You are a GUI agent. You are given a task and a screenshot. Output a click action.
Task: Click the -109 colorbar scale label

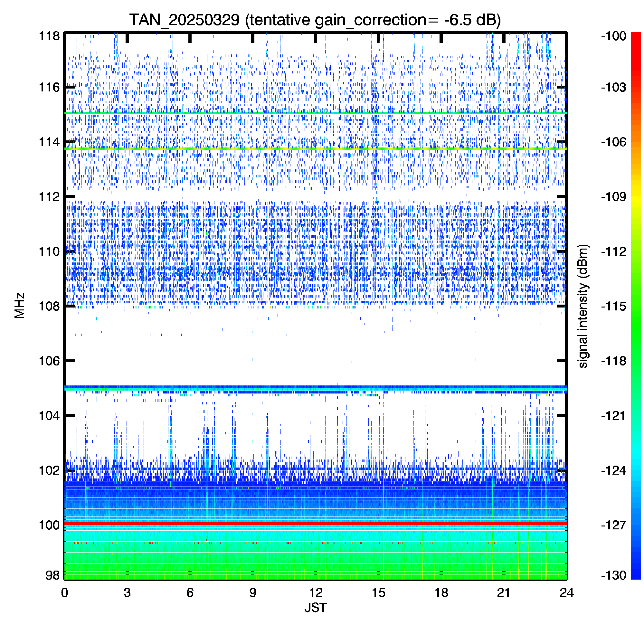pos(614,197)
